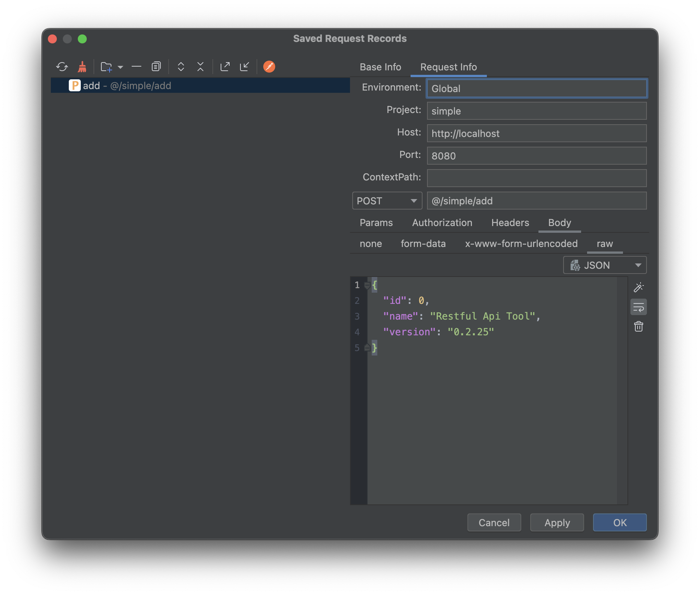The image size is (700, 595).
Task: Click the refresh icon in the toolbar
Action: (x=62, y=67)
